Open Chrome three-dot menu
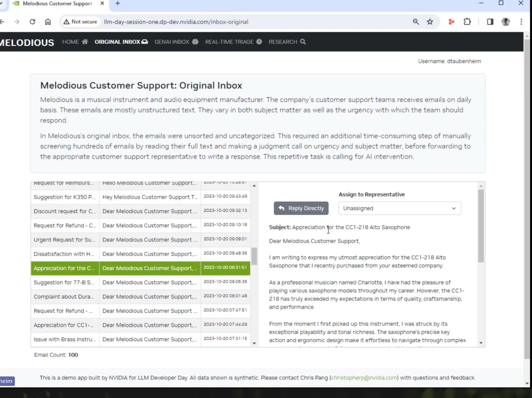Viewport: 532px width, 398px height. [x=521, y=22]
